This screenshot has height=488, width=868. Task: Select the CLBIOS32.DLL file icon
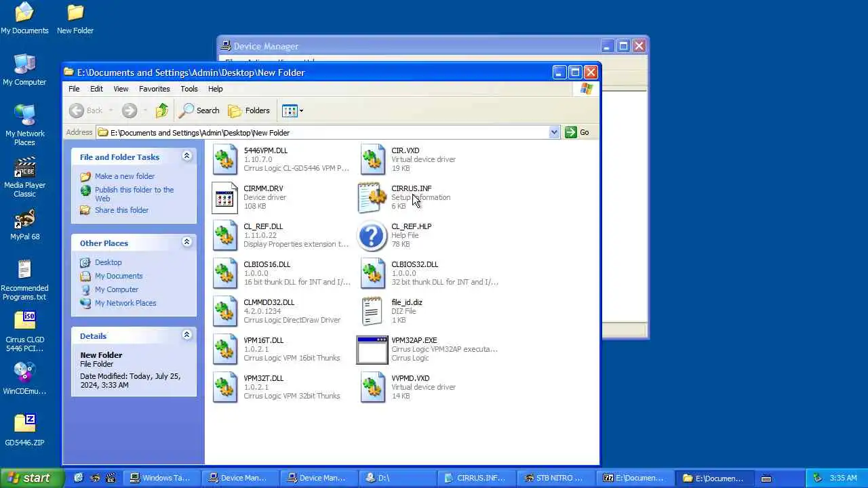[372, 273]
